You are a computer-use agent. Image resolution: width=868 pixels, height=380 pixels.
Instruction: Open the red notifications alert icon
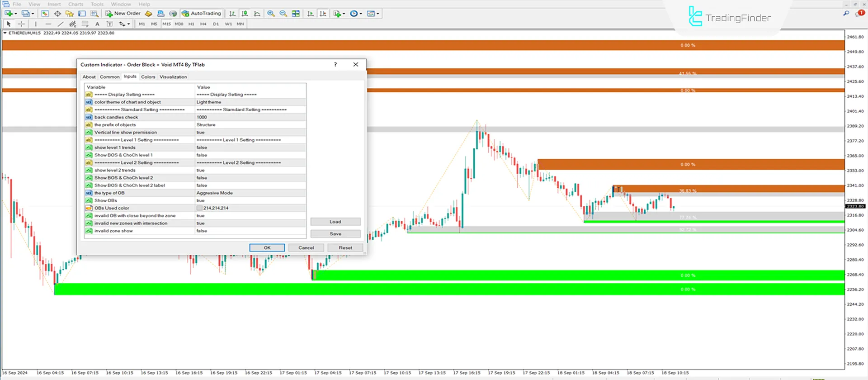tap(859, 14)
